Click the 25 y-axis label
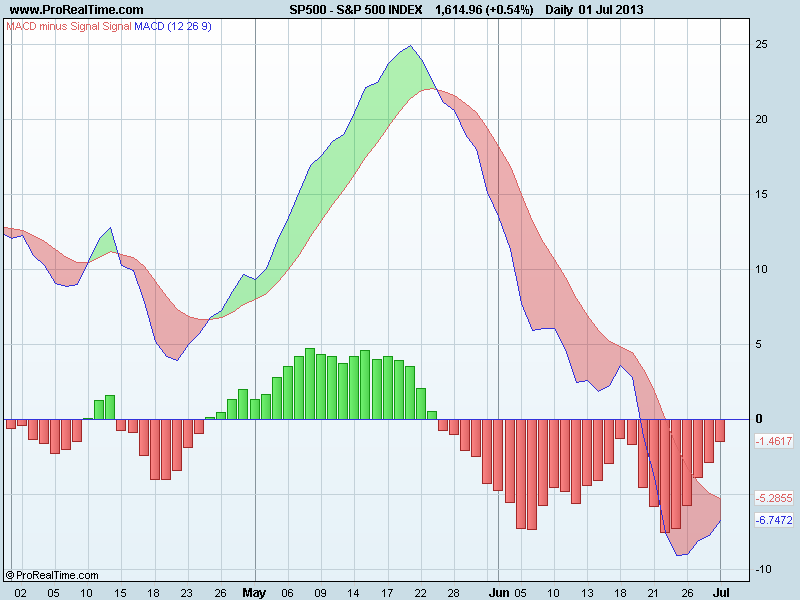This screenshot has width=800, height=600. (x=761, y=44)
